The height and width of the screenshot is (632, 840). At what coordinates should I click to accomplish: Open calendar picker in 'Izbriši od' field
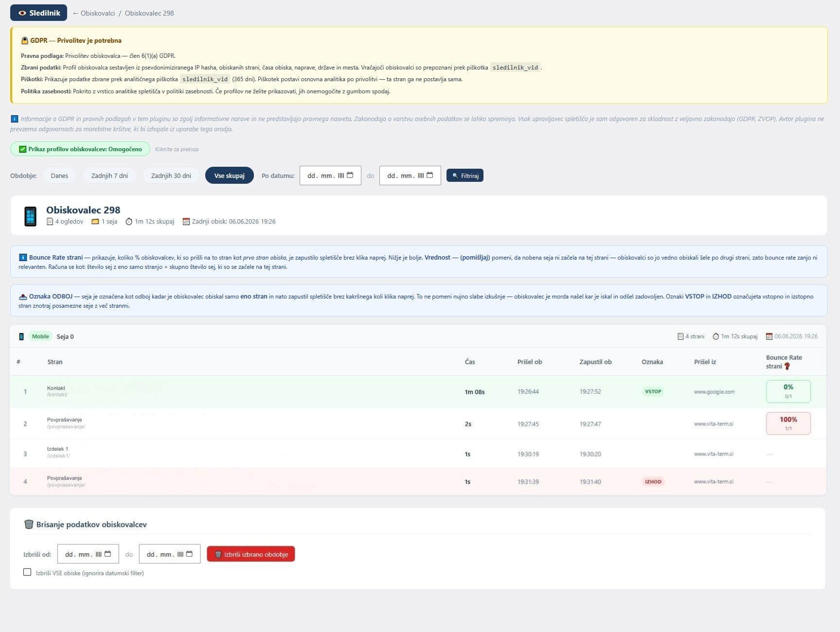point(107,554)
